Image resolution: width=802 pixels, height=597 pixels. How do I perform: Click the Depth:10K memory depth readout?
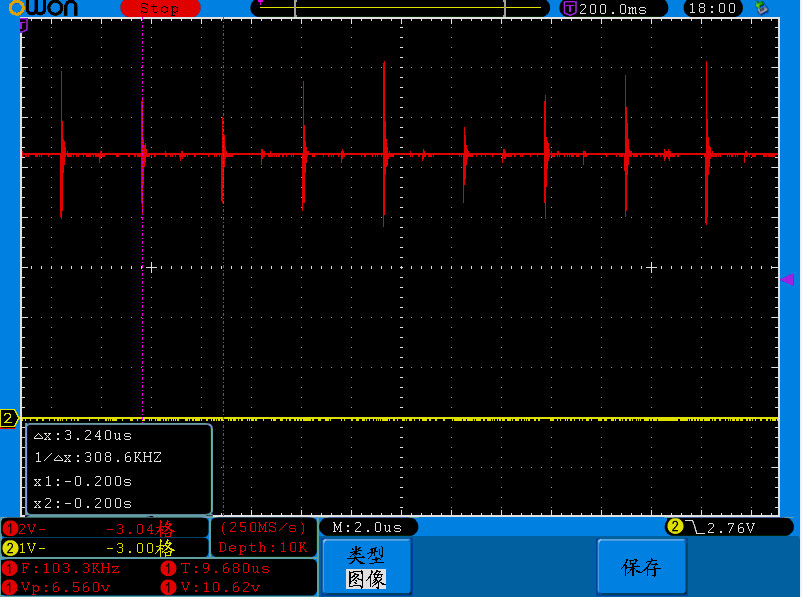tap(263, 547)
